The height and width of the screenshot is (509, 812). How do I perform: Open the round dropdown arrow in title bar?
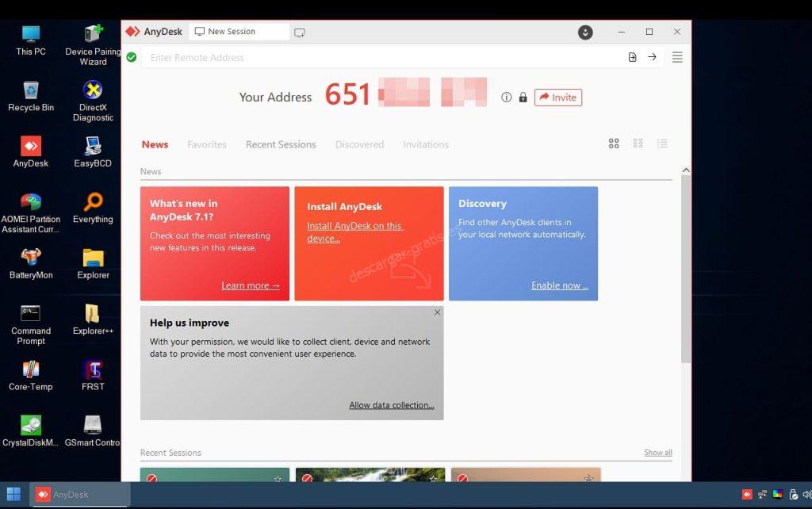tap(585, 32)
